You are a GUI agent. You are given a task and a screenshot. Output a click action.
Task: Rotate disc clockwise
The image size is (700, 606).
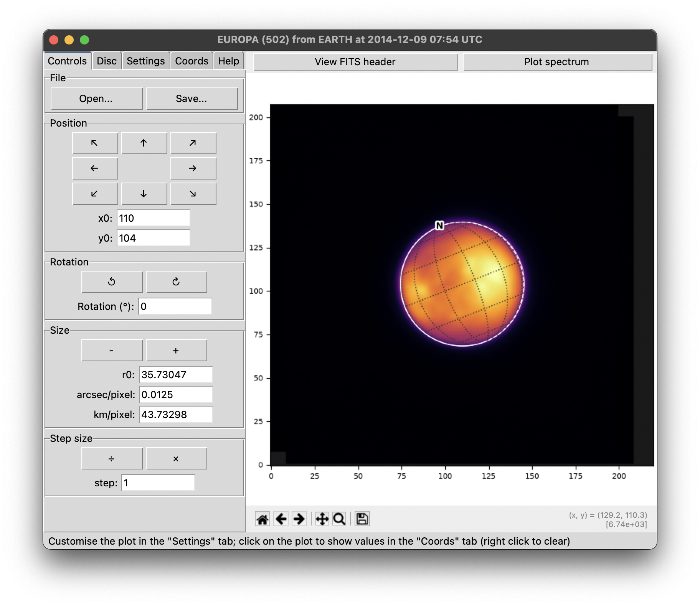(176, 282)
